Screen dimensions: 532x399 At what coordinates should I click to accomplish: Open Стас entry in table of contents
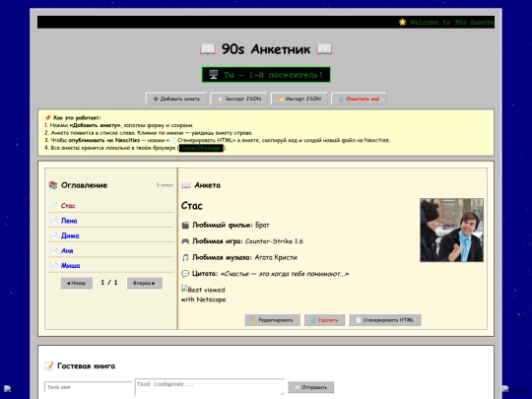pyautogui.click(x=68, y=206)
